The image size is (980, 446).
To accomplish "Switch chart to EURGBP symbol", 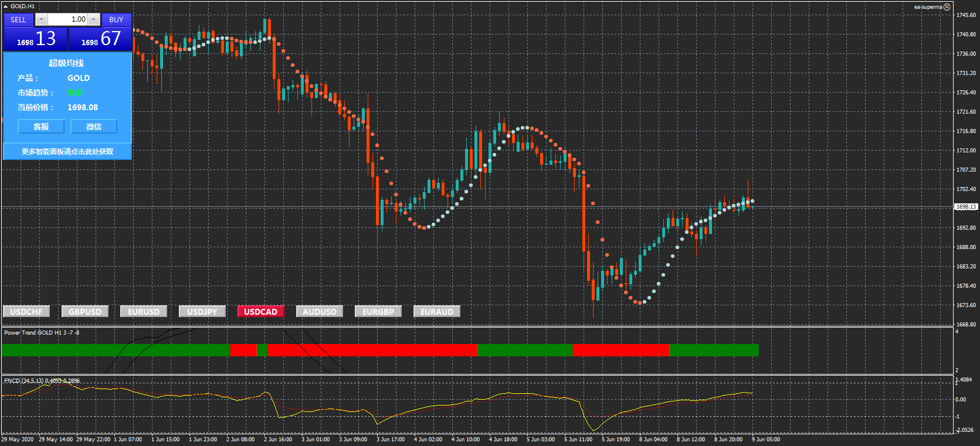I will (x=378, y=312).
